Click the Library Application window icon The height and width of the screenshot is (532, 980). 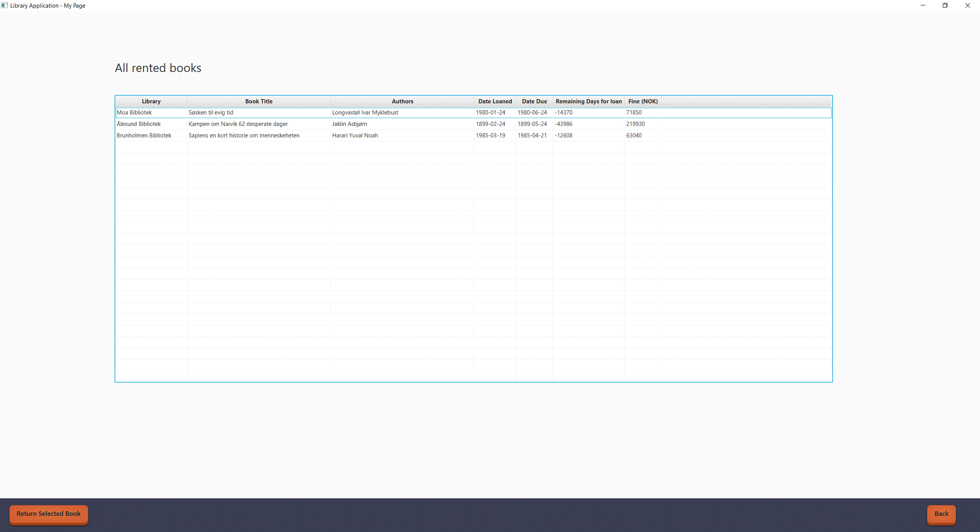(5, 5)
